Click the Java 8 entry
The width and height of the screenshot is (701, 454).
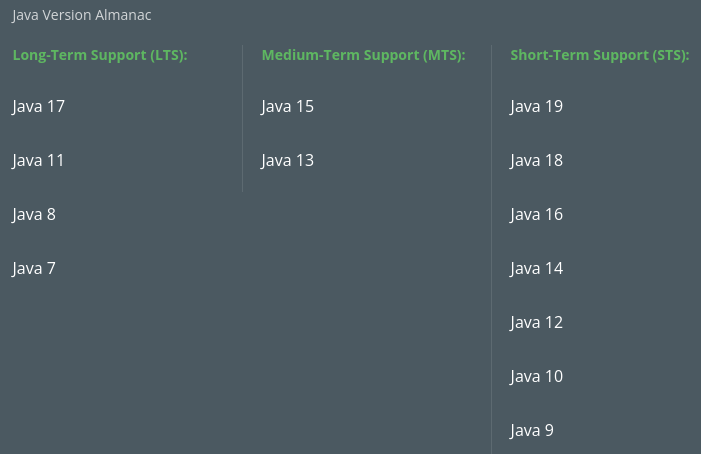click(x=34, y=214)
